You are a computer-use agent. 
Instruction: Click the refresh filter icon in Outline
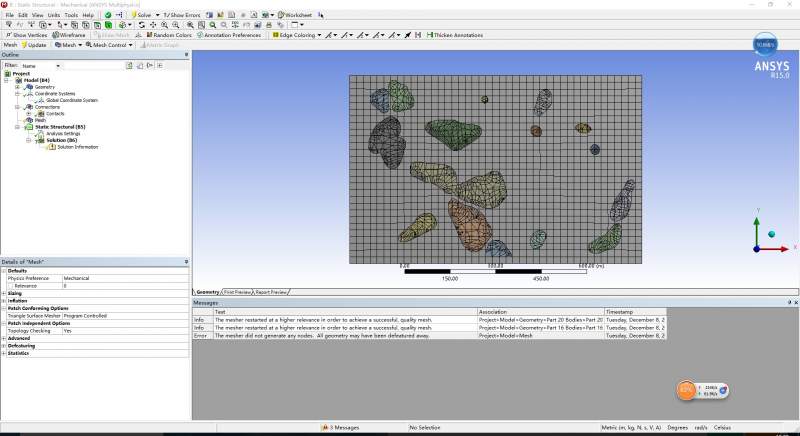(130, 66)
